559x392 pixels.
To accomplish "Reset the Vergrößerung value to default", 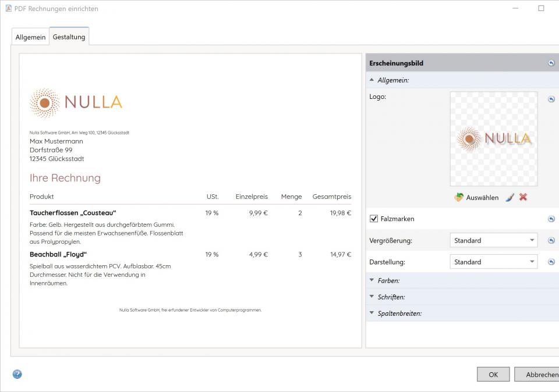I will tap(551, 241).
